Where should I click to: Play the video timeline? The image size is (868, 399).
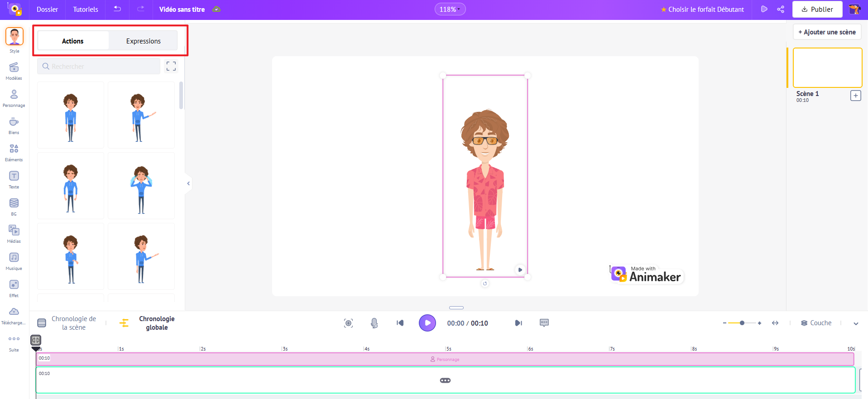(427, 323)
